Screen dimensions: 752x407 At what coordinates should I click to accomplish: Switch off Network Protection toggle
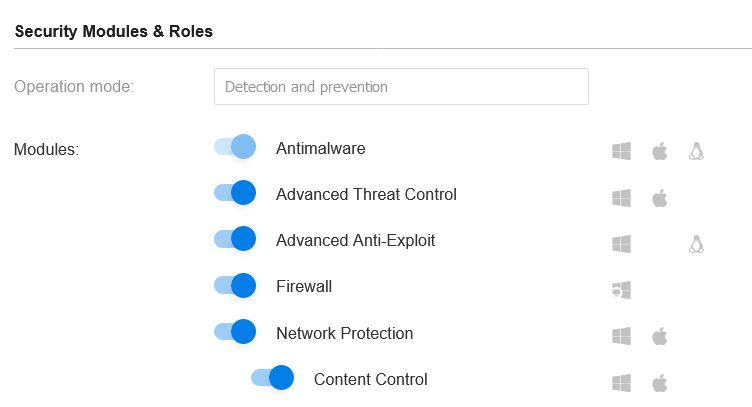pyautogui.click(x=235, y=331)
